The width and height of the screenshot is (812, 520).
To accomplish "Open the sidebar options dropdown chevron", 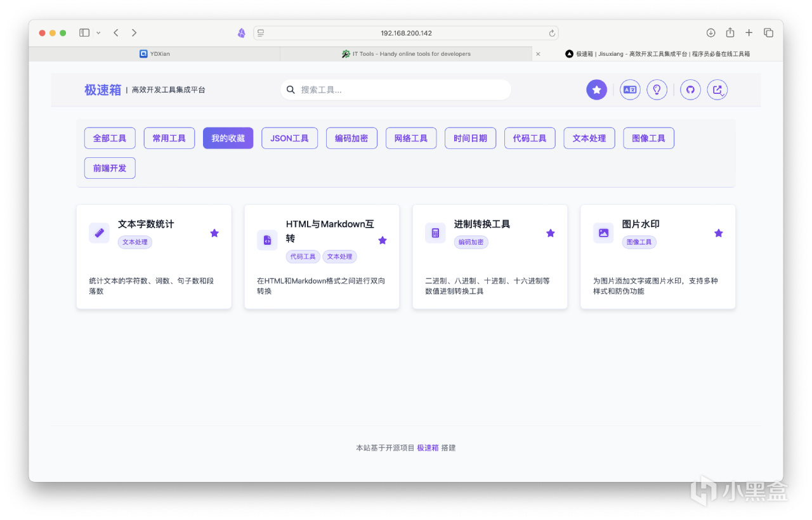I will [x=98, y=33].
